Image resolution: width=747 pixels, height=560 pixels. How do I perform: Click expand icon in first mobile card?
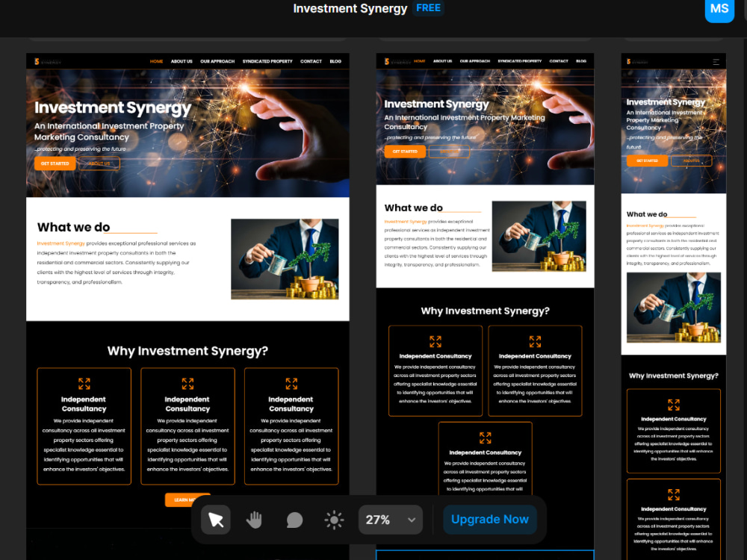point(674,405)
